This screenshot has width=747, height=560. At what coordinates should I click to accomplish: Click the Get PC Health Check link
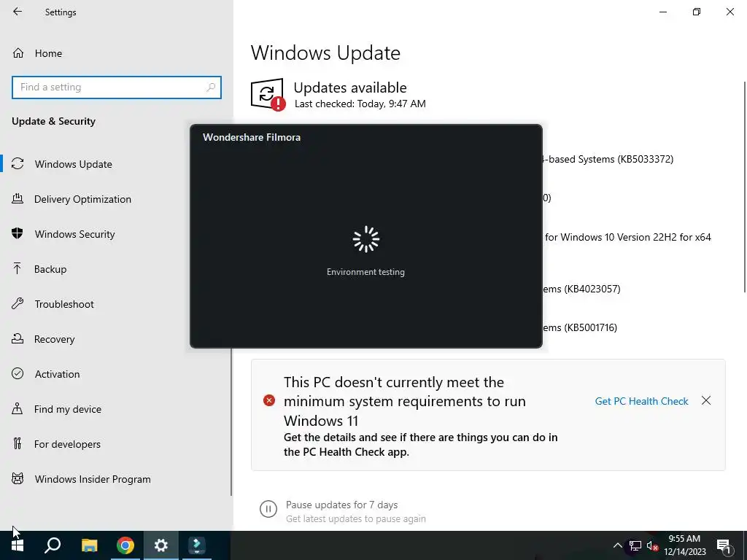641,401
